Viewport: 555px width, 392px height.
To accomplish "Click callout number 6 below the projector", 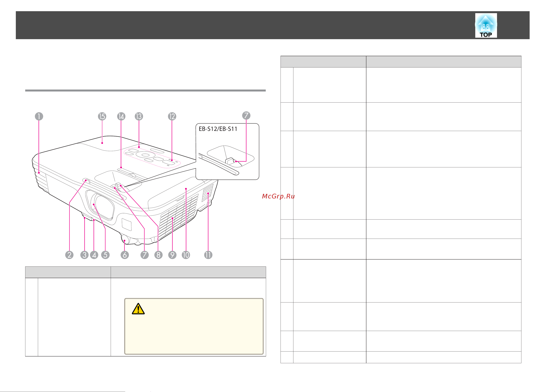I will (x=125, y=255).
